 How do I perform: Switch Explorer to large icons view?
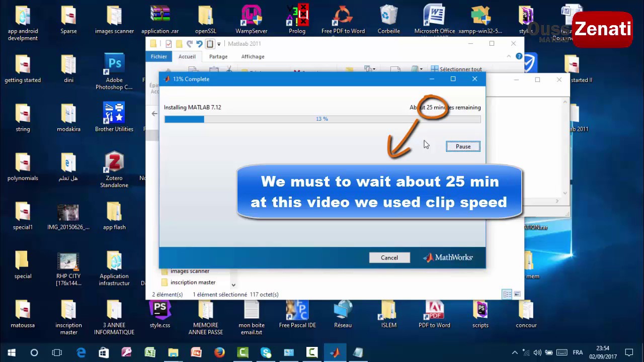click(x=517, y=294)
